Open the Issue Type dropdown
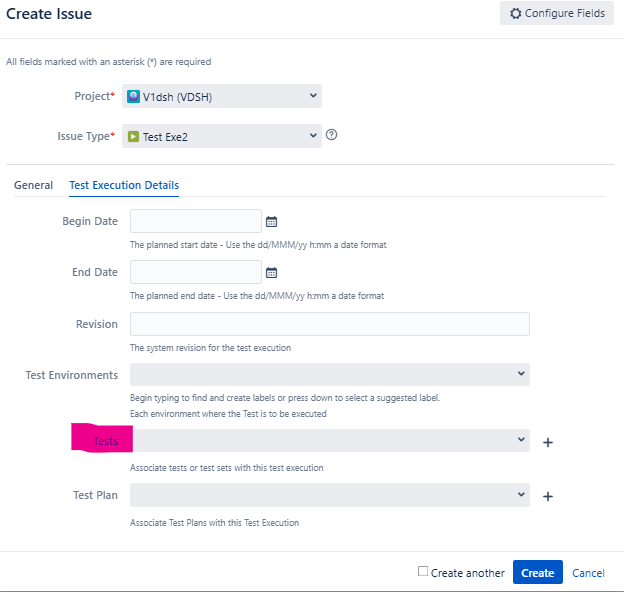Image resolution: width=624 pixels, height=592 pixels. pyautogui.click(x=313, y=136)
